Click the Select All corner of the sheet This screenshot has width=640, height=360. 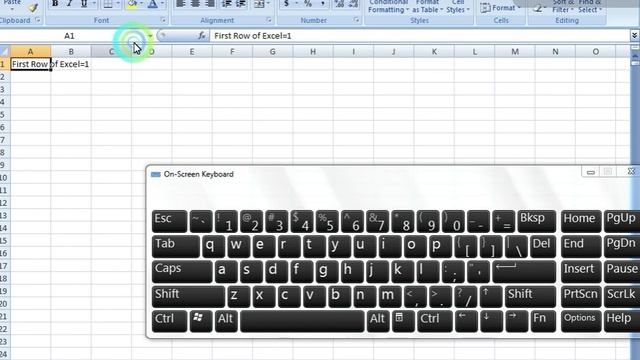tap(4, 51)
